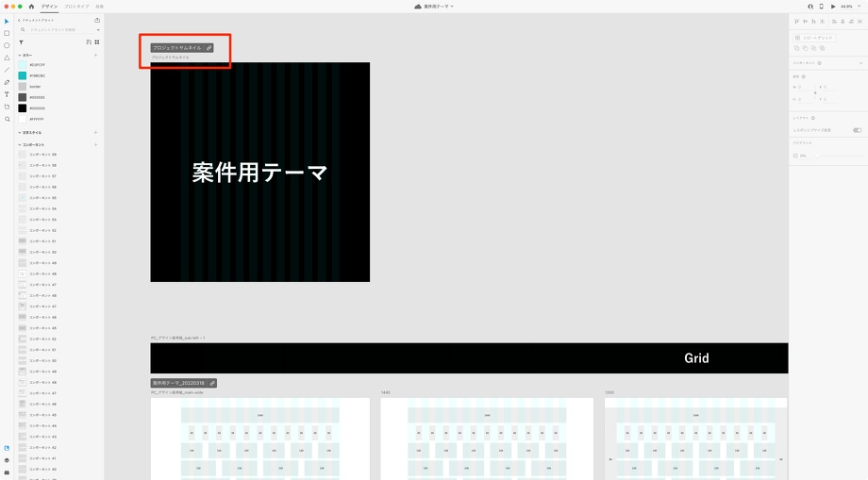Select the #D3FCFF color swatch
The height and width of the screenshot is (480, 868).
click(x=22, y=65)
